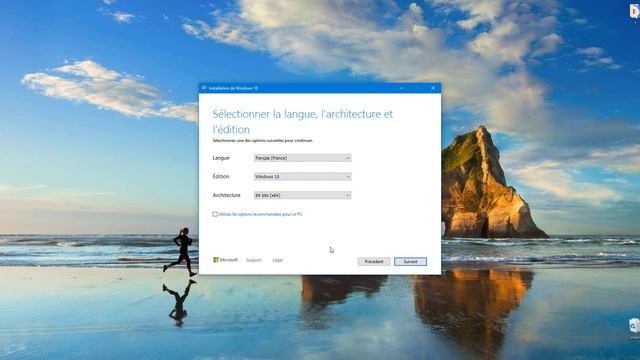
Task: Open the Édition dropdown showing Windows 10
Action: (302, 177)
